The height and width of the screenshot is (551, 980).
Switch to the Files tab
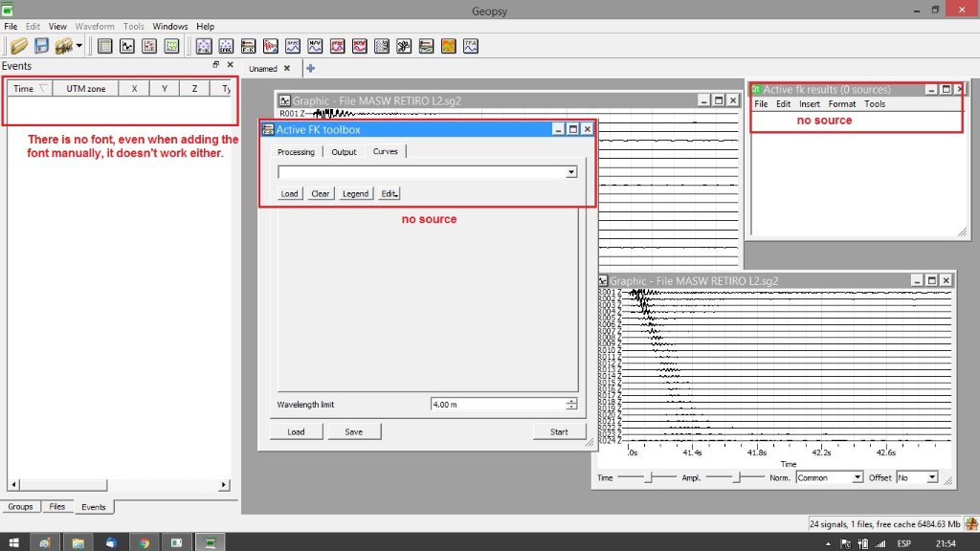57,507
